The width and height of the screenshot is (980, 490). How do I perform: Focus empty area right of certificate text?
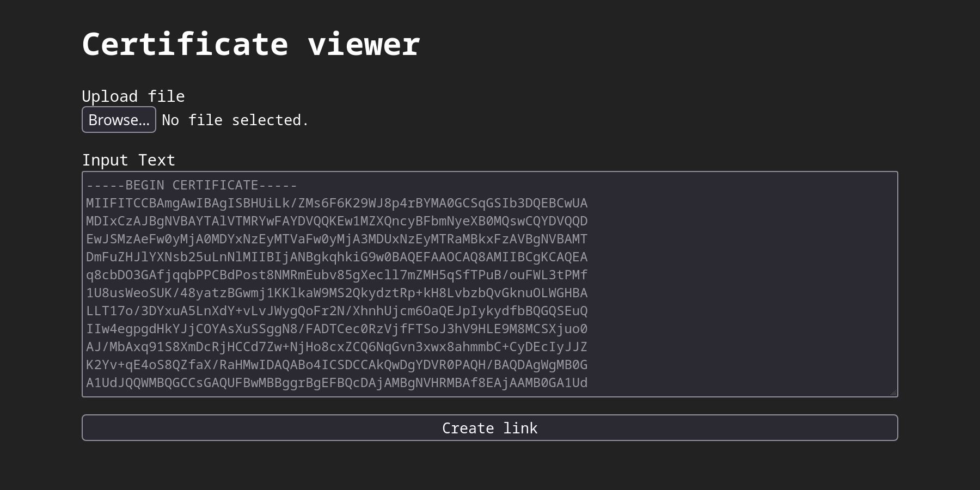tap(740, 283)
